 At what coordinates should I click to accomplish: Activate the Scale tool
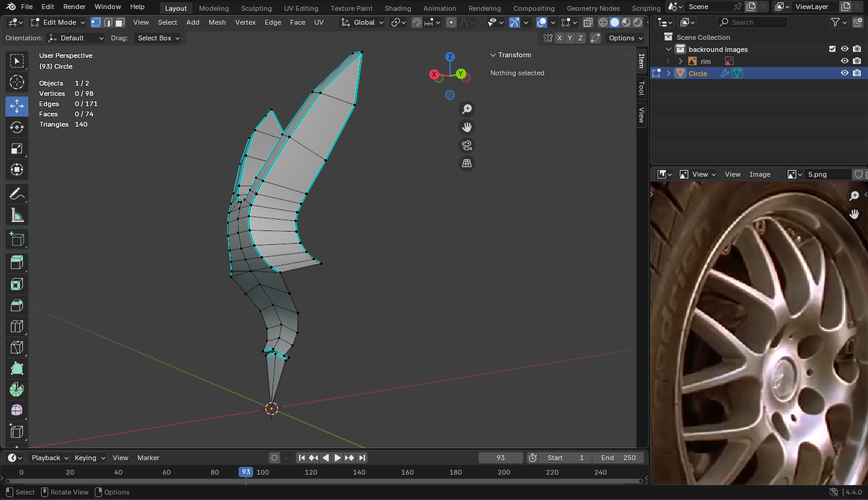pyautogui.click(x=17, y=149)
